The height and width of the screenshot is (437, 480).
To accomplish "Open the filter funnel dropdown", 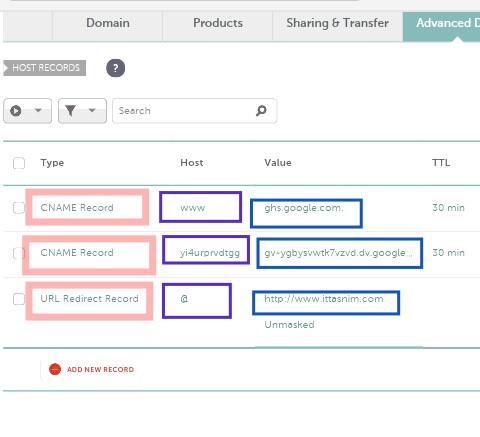I will tap(82, 111).
